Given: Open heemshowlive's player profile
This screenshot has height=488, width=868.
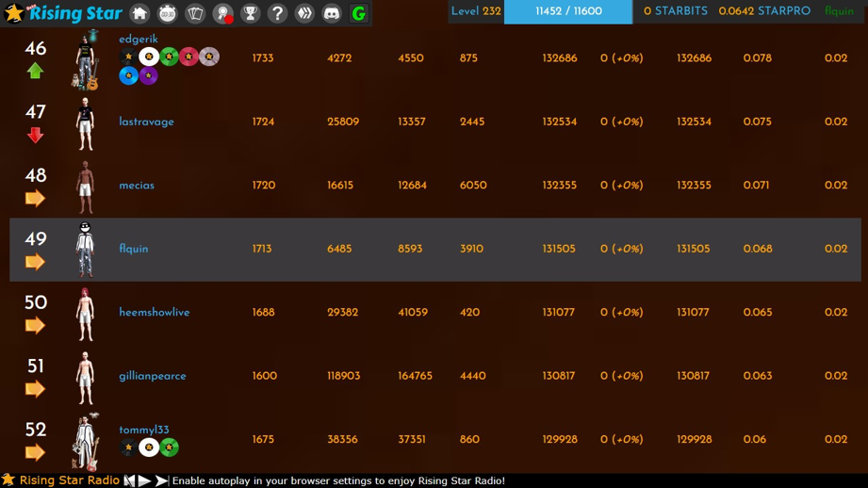Looking at the screenshot, I should pos(155,312).
